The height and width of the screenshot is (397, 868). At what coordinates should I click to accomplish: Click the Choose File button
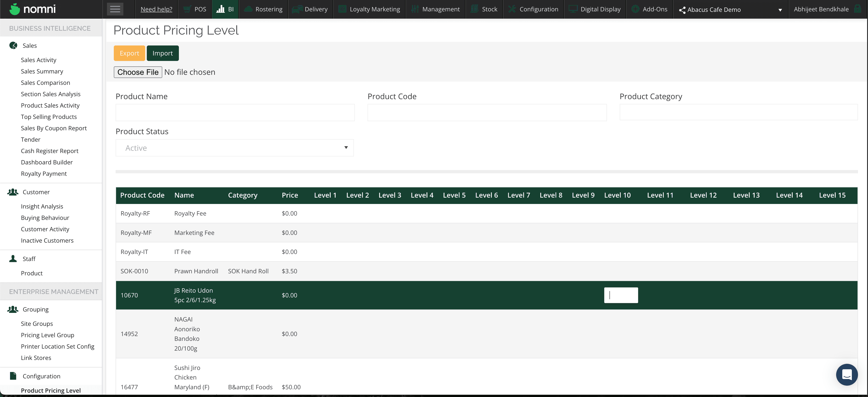point(138,72)
